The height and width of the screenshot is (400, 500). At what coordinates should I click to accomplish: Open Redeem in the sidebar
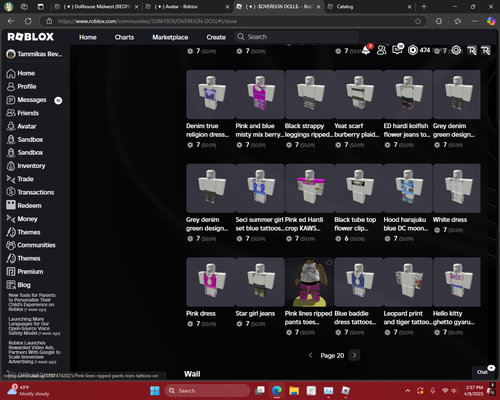(x=24, y=205)
